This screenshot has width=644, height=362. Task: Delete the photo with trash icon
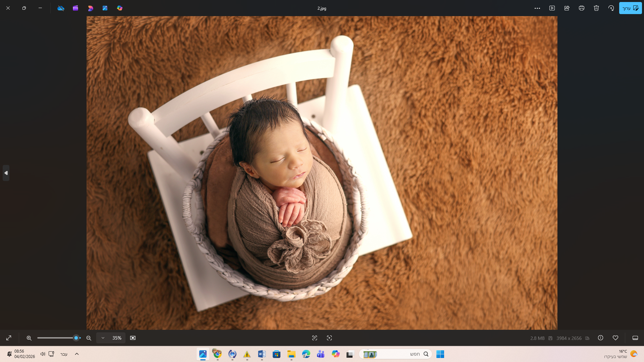pyautogui.click(x=596, y=8)
